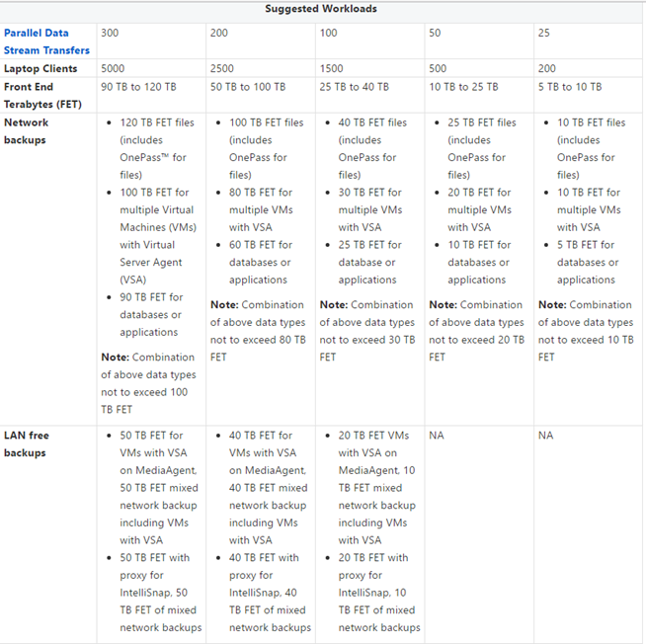This screenshot has width=646, height=644.
Task: Select the 25 TB to 40 TB cell
Action: [x=354, y=87]
